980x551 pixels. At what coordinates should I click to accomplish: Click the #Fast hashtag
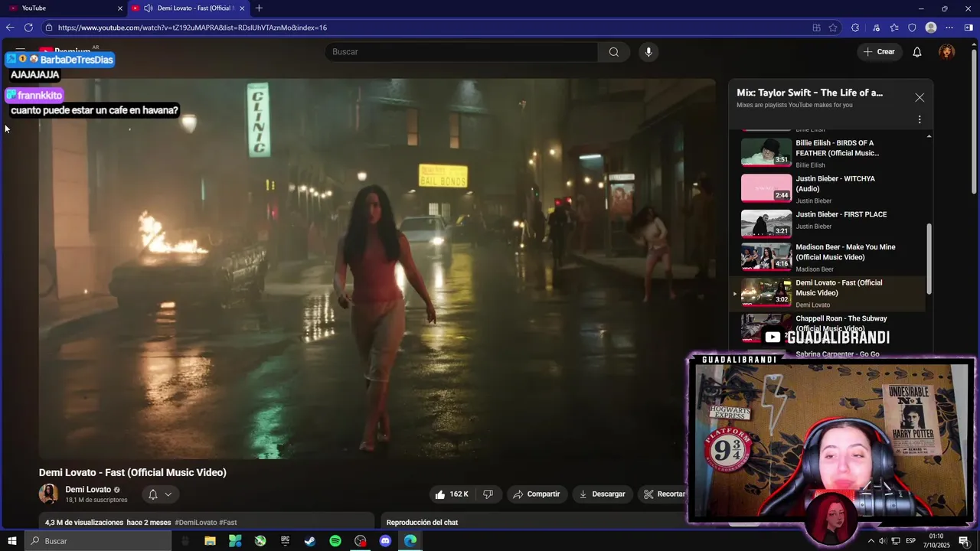pyautogui.click(x=228, y=523)
